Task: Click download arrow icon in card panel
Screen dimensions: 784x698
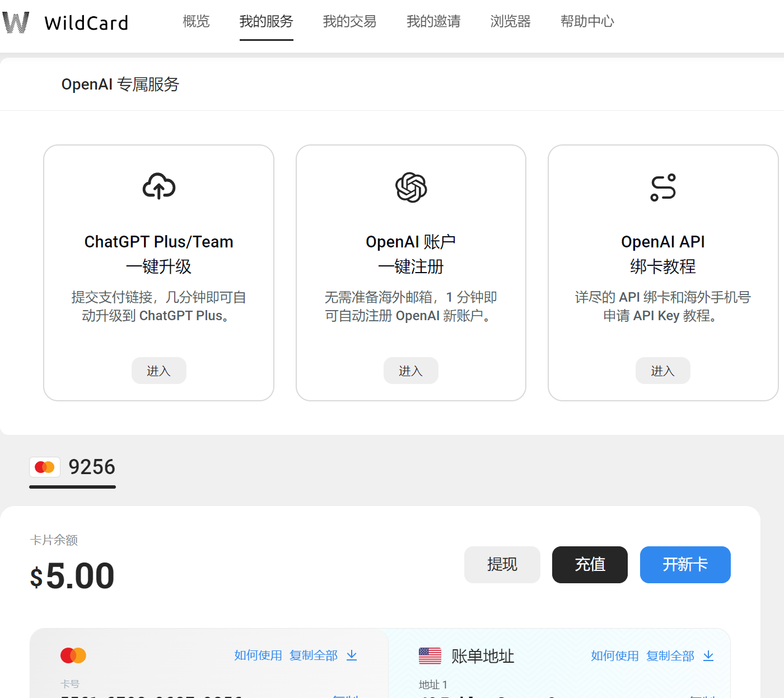Action: 352,655
